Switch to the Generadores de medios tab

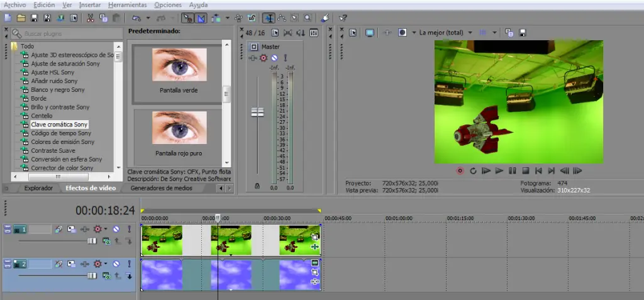(x=162, y=188)
